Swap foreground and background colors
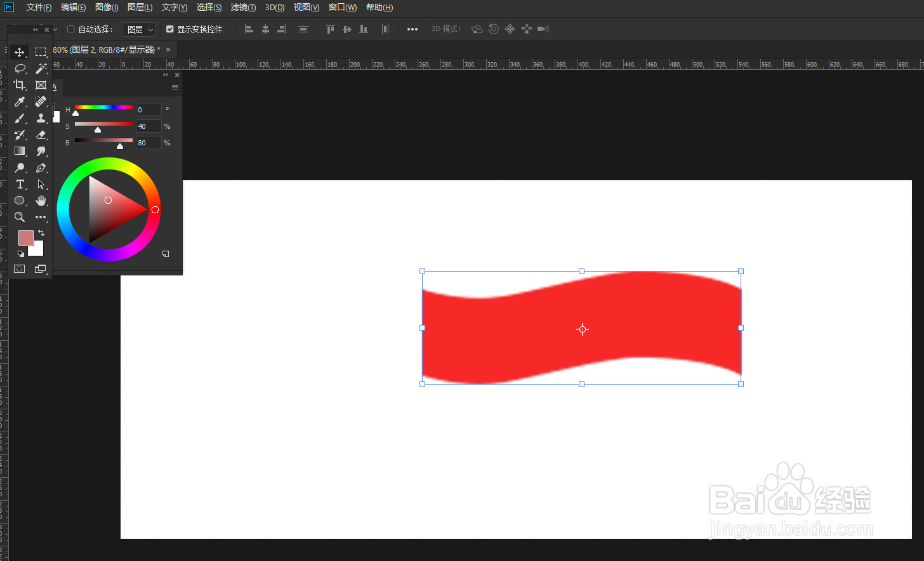The height and width of the screenshot is (561, 924). tap(41, 233)
